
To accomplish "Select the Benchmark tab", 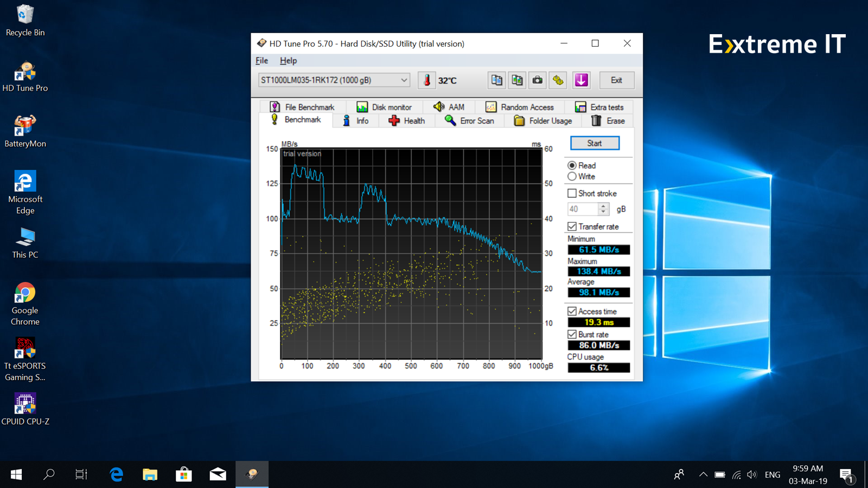I will point(296,120).
